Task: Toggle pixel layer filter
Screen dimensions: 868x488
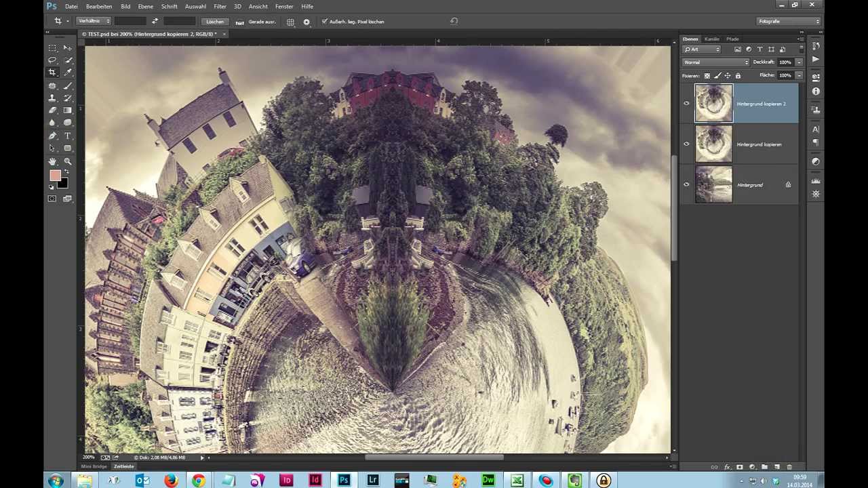Action: pos(737,49)
